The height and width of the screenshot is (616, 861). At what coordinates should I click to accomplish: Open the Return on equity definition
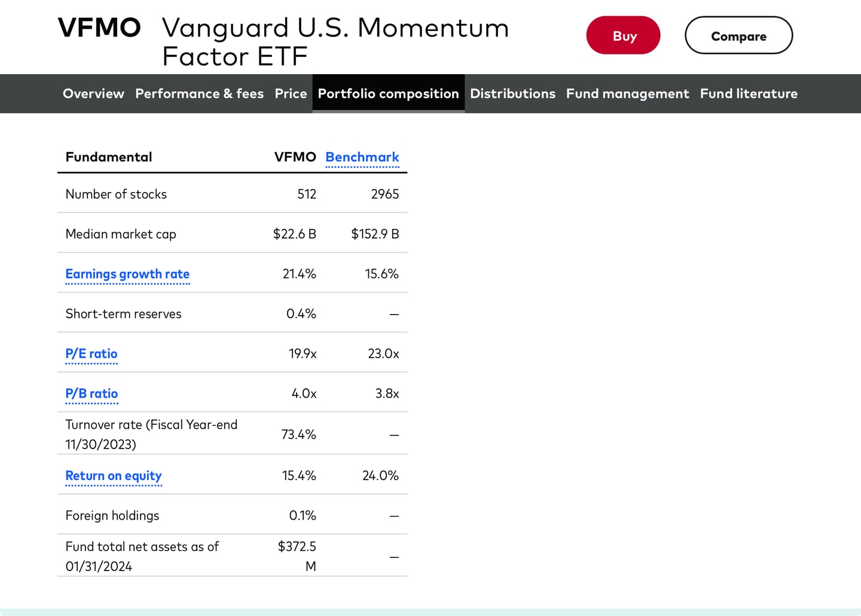coord(114,475)
